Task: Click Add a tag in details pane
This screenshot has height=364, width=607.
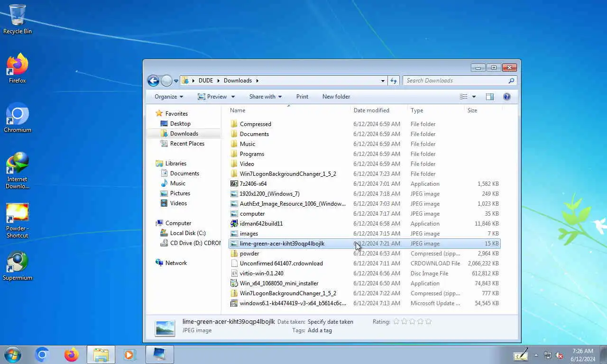Action: 320,330
